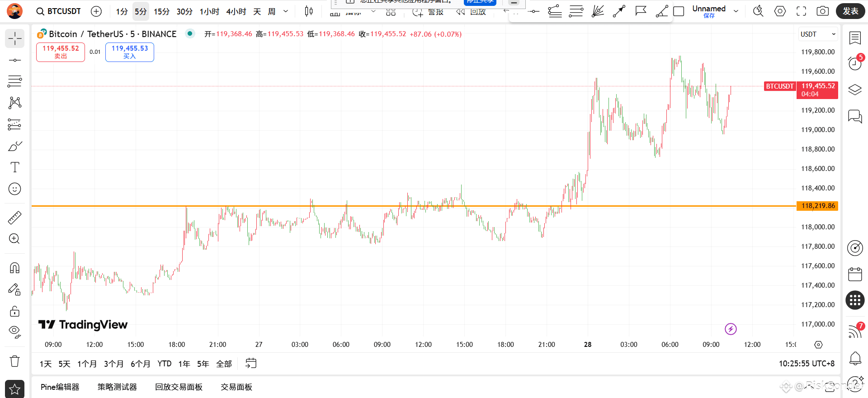Select the YTD date range
This screenshot has height=398, width=868.
click(x=165, y=364)
